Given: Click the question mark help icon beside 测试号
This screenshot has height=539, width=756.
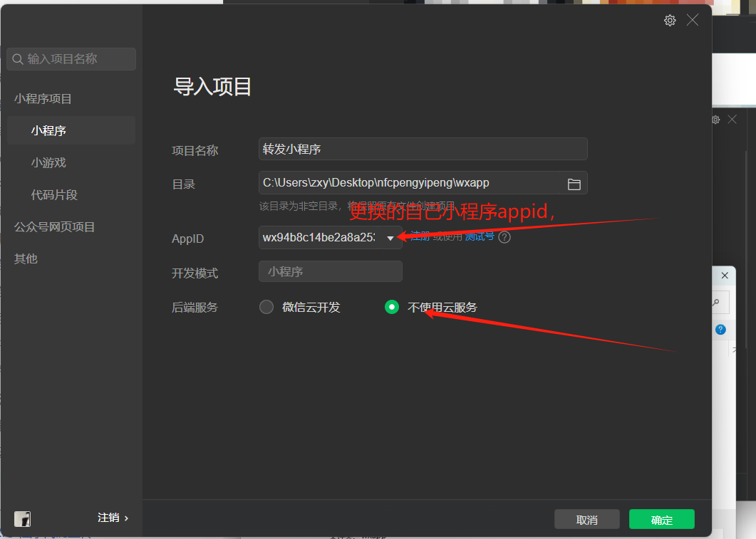Looking at the screenshot, I should pos(504,237).
